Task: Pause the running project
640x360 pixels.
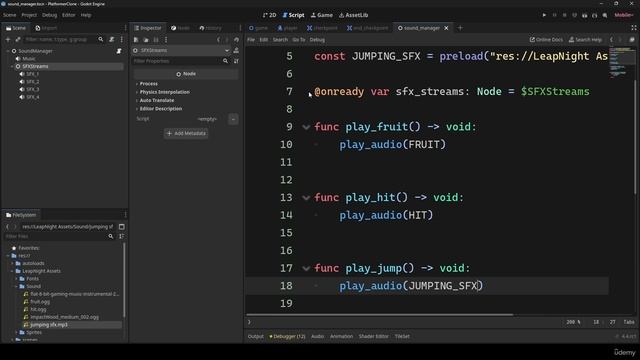Action: click(554, 15)
